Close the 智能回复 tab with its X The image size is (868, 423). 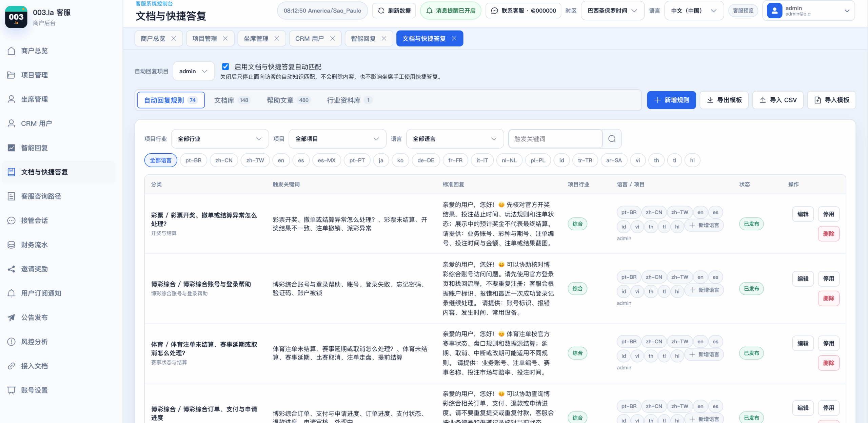[384, 39]
